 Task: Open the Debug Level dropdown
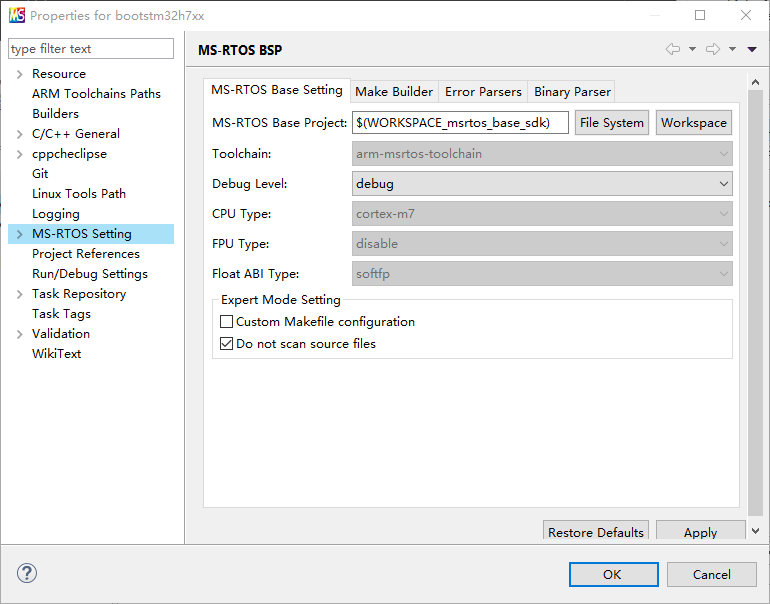click(543, 184)
